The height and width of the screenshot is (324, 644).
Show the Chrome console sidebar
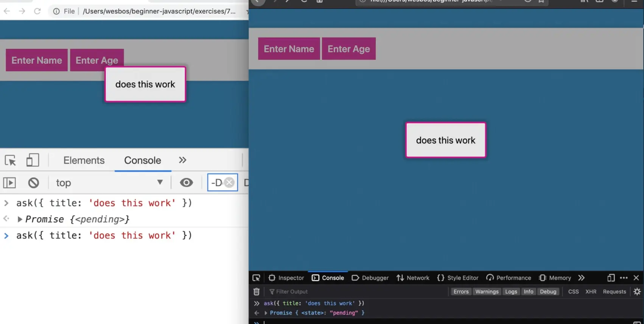(x=9, y=183)
